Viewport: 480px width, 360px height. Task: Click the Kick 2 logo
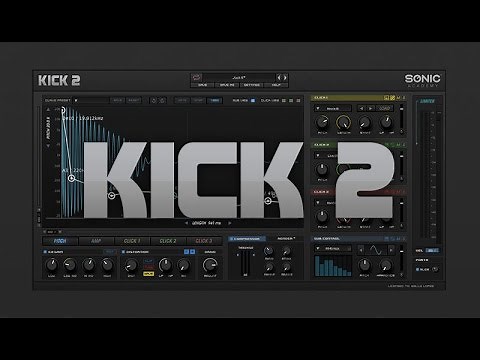[x=59, y=80]
